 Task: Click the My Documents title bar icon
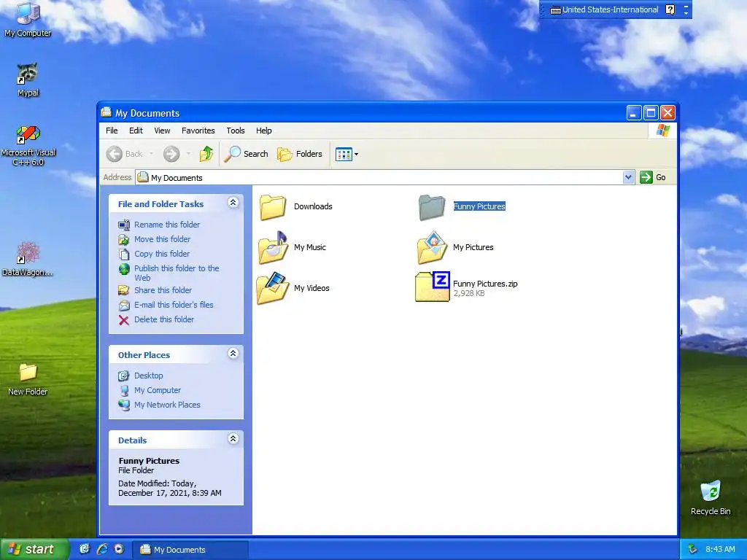pos(106,112)
